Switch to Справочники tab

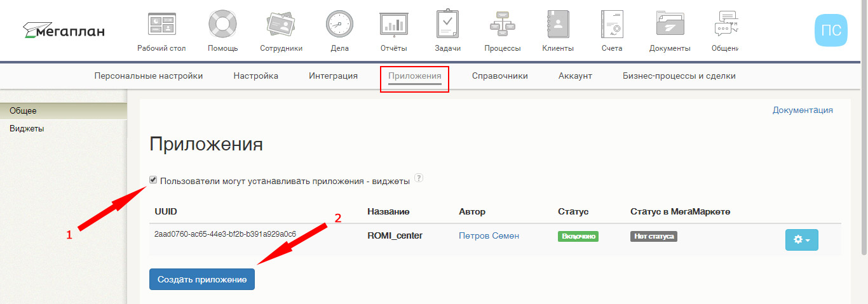point(499,76)
